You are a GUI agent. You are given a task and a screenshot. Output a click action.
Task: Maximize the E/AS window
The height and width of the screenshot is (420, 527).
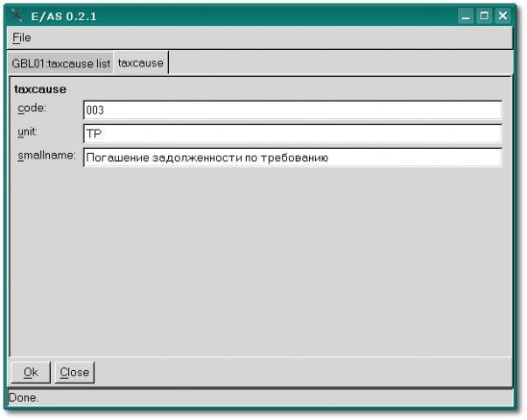484,16
